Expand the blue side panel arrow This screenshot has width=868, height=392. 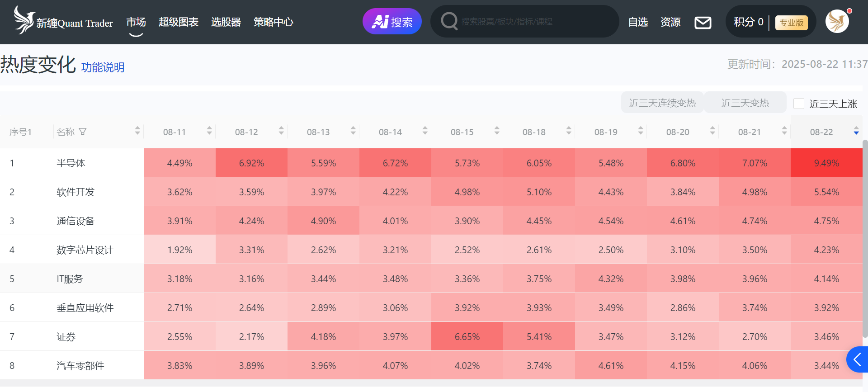click(x=857, y=359)
